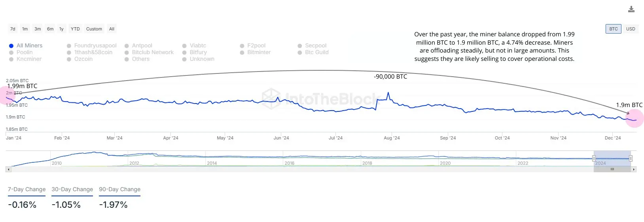Open the Custom date range picker

(94, 29)
